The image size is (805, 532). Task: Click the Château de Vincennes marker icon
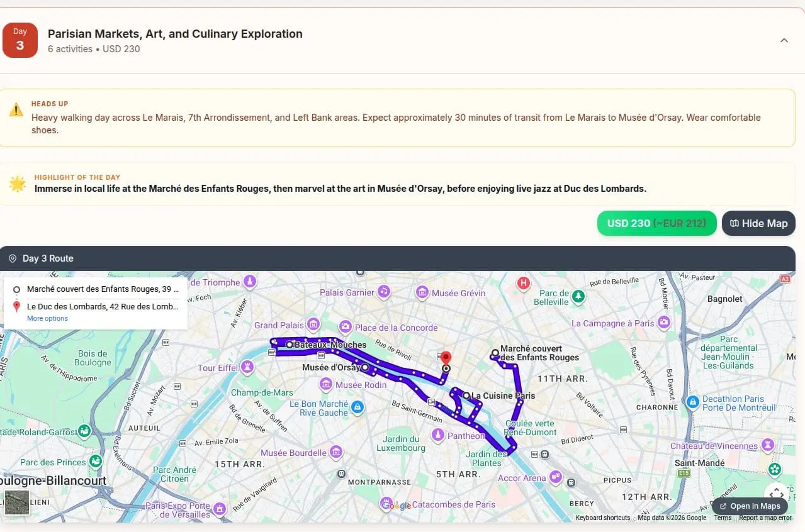pos(768,445)
